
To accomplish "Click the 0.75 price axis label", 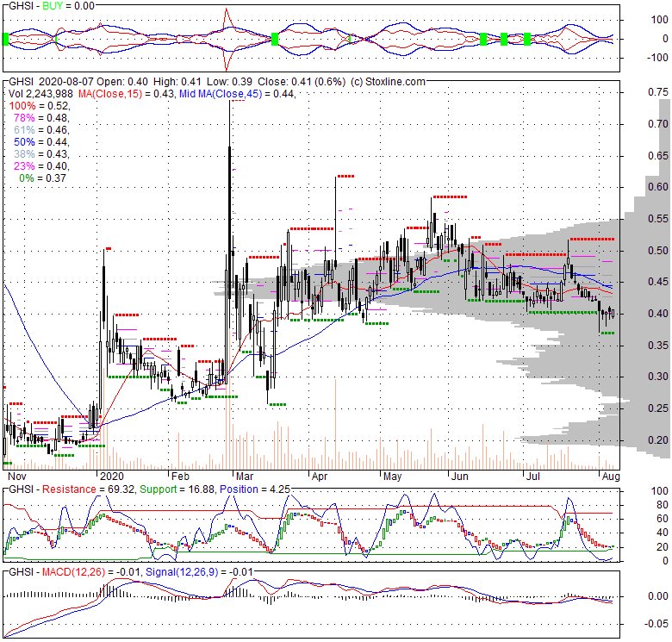I will (658, 92).
